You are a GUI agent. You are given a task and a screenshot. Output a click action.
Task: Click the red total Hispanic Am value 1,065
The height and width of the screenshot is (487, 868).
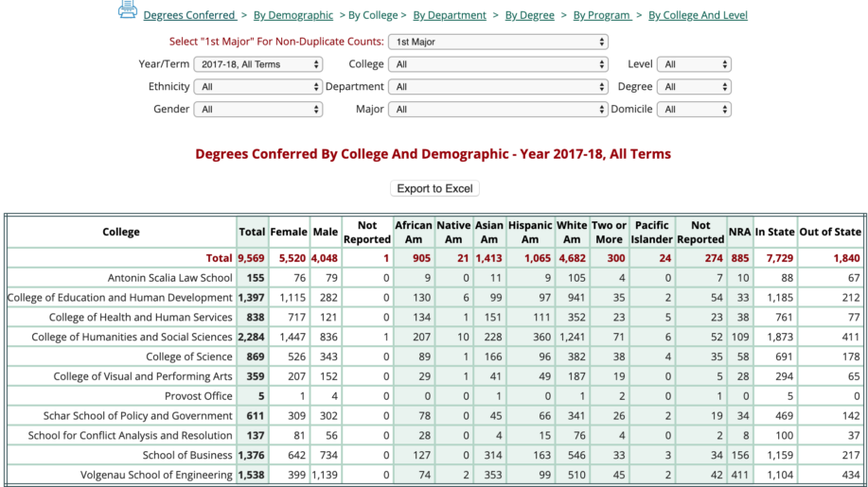(538, 258)
